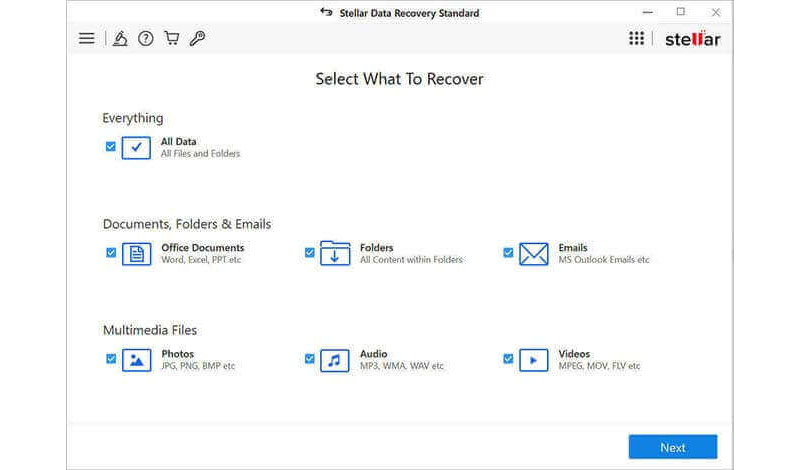Click the key activation icon
Screen dimensions: 800x470
(198, 39)
